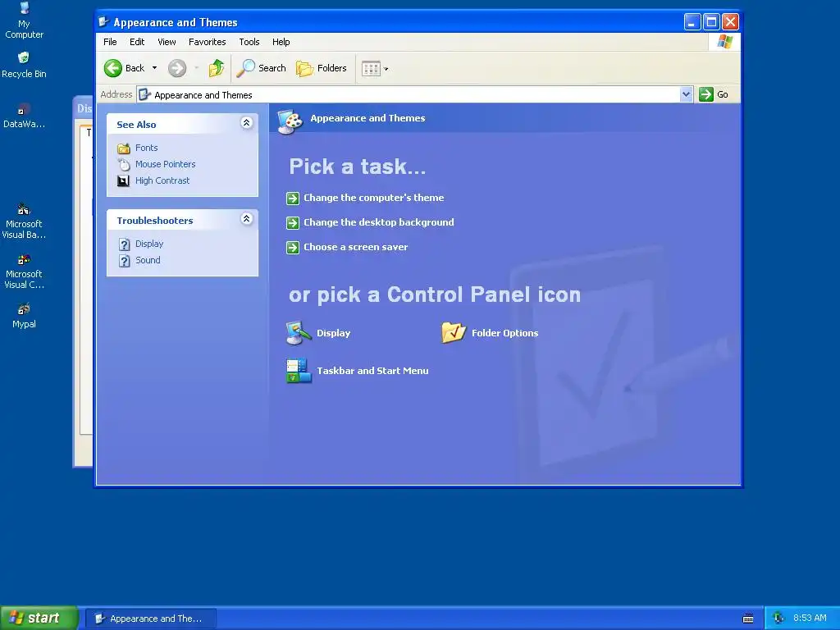Open the My Computer desktop icon
The image size is (840, 630).
point(24,21)
